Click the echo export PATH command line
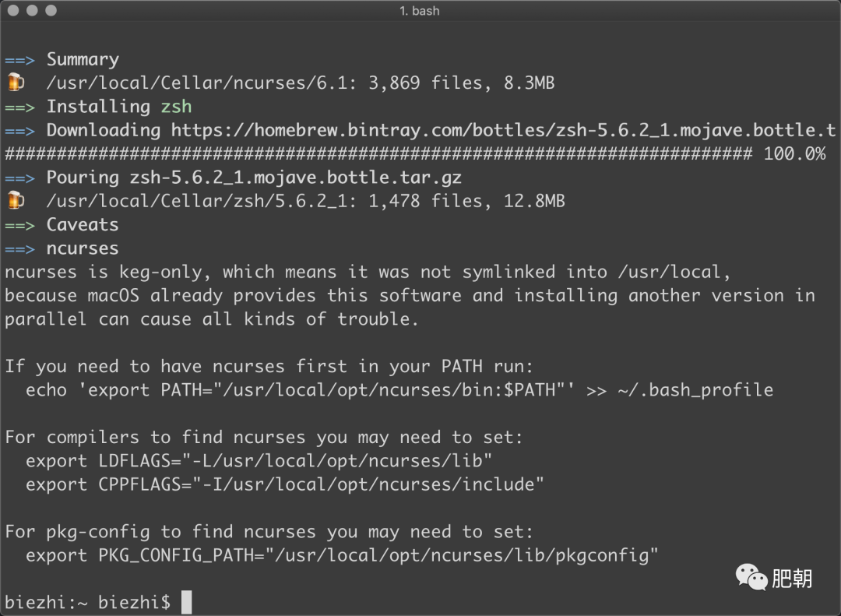The width and height of the screenshot is (841, 616). point(399,390)
